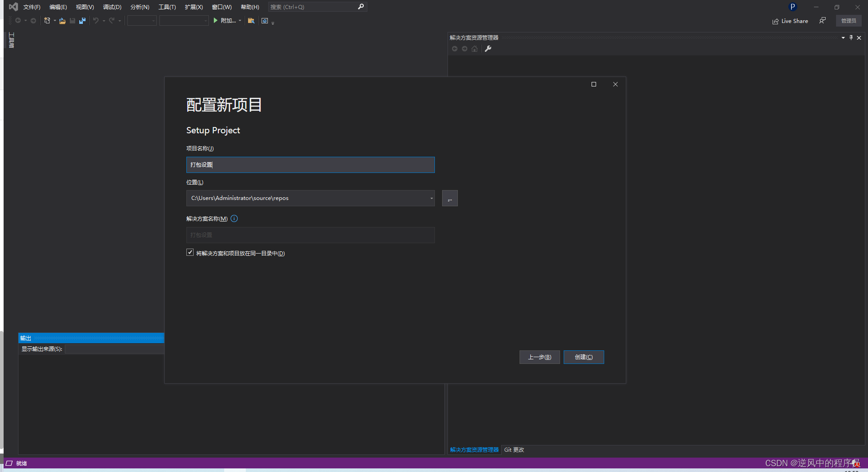This screenshot has width=868, height=472.
Task: Open the 视图(V) menu
Action: tap(85, 7)
